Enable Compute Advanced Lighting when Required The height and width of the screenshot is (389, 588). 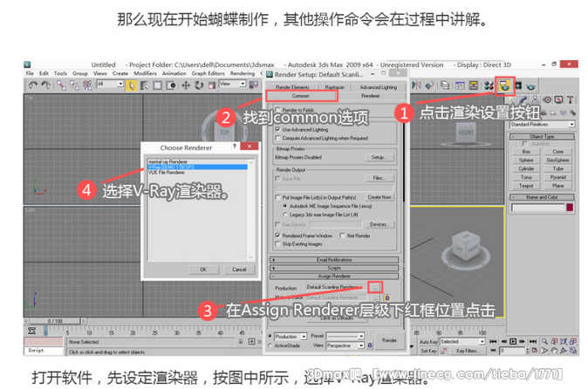[277, 138]
